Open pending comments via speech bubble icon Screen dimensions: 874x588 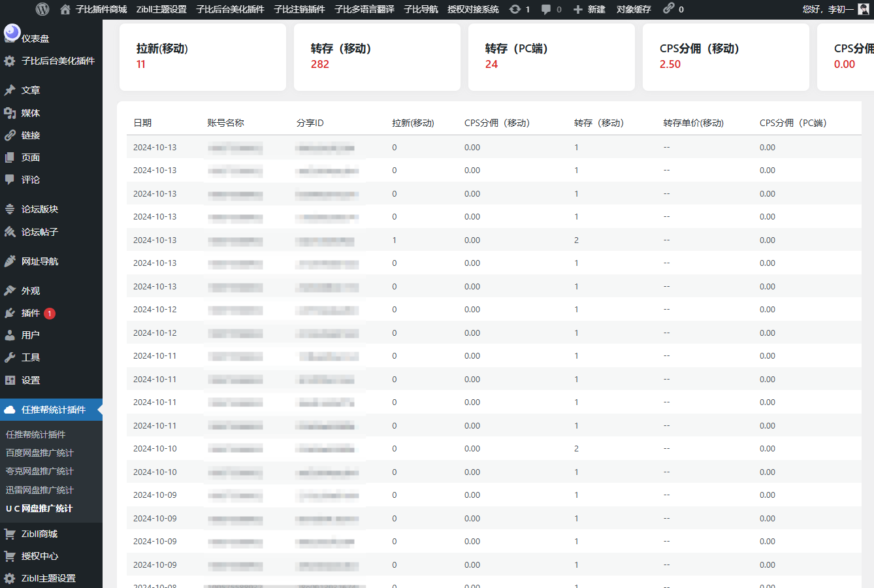(x=545, y=9)
